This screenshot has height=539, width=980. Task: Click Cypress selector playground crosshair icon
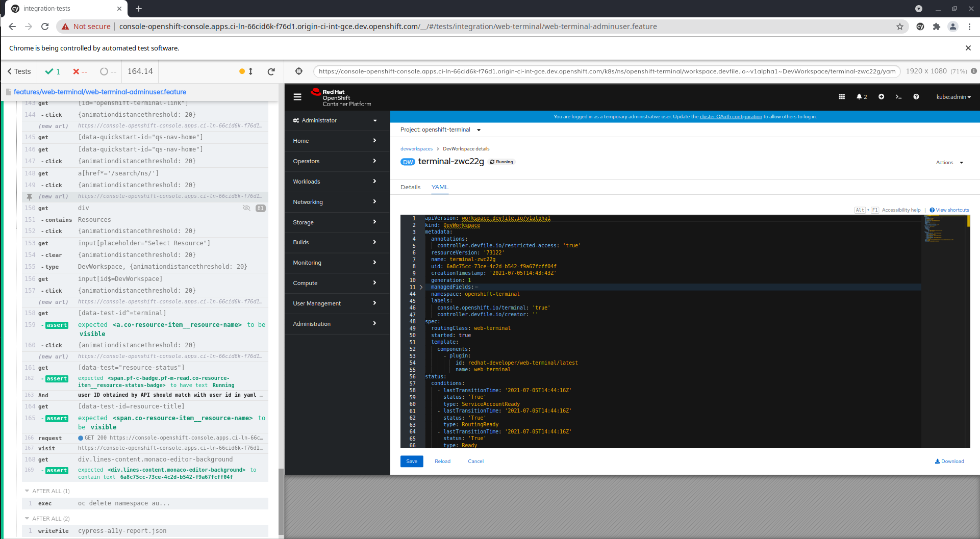(299, 71)
